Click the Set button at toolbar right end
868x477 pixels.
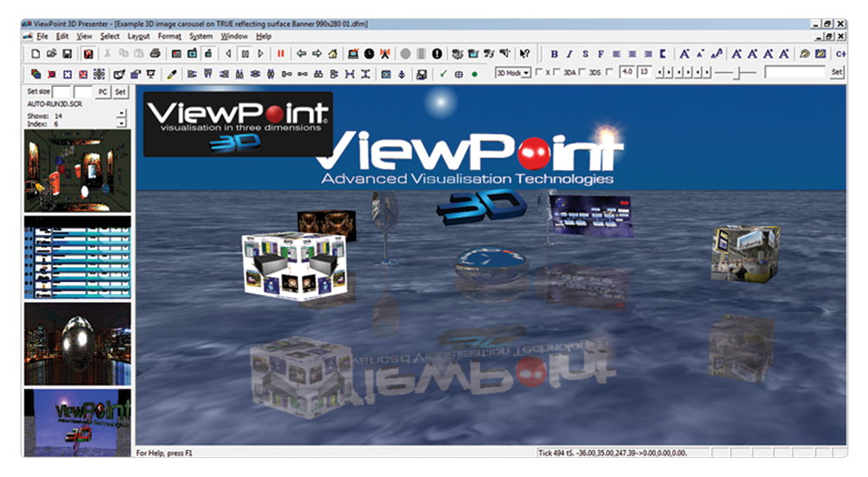pyautogui.click(x=836, y=73)
